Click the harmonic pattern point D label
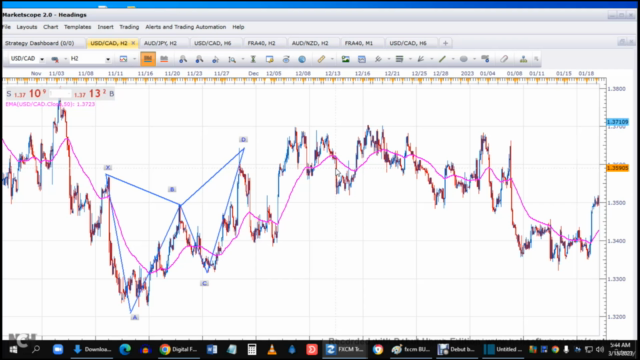 click(243, 140)
